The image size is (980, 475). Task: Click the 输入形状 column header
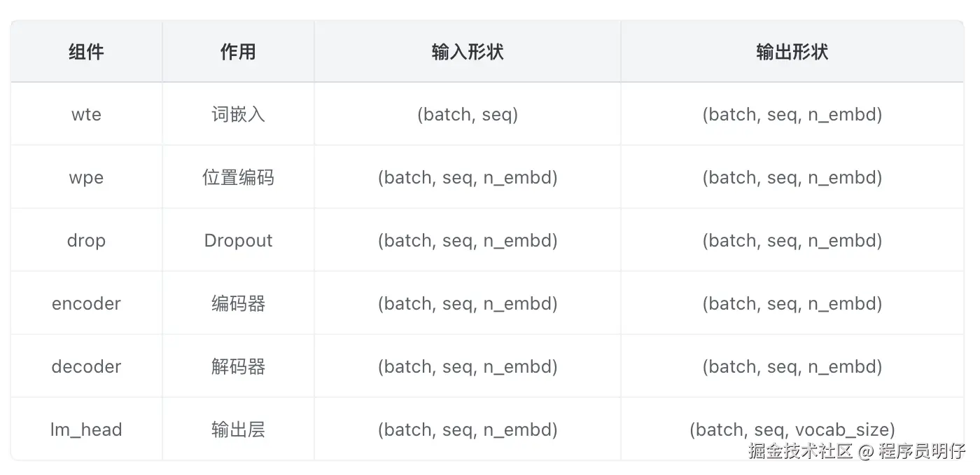point(468,52)
